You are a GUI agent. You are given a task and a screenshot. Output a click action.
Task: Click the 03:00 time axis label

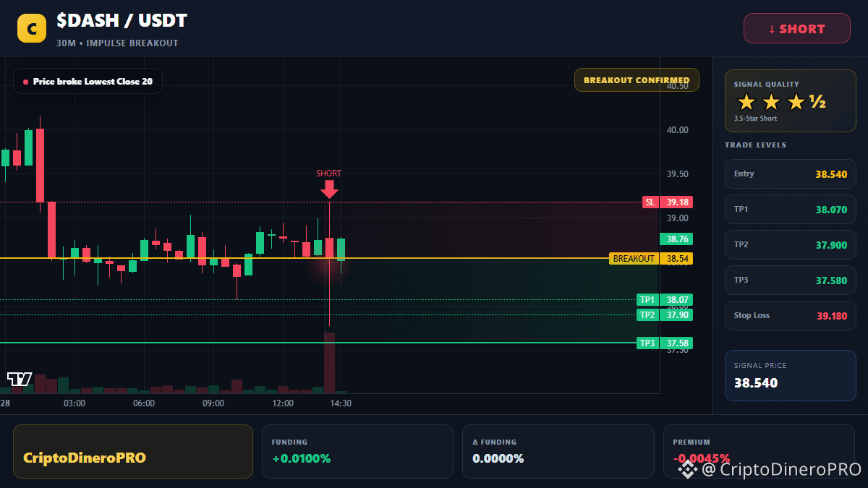75,403
